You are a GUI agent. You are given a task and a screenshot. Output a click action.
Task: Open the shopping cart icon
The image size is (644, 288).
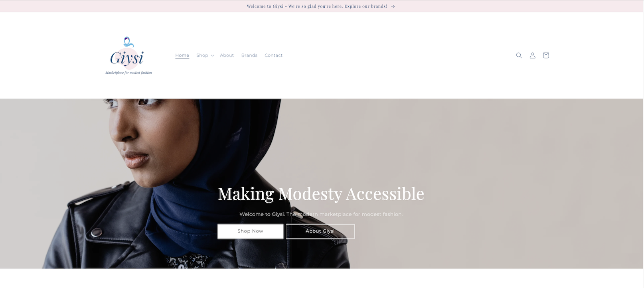(x=546, y=55)
